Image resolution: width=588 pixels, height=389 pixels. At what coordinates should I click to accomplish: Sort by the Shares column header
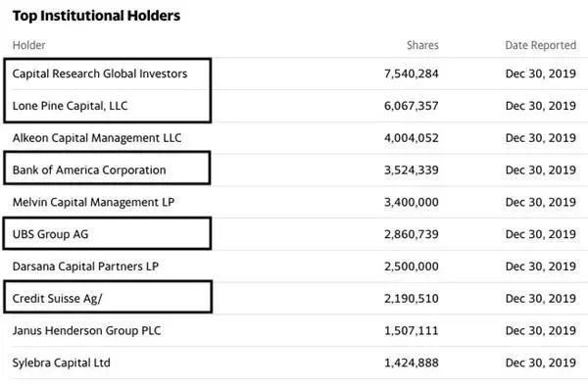[422, 45]
